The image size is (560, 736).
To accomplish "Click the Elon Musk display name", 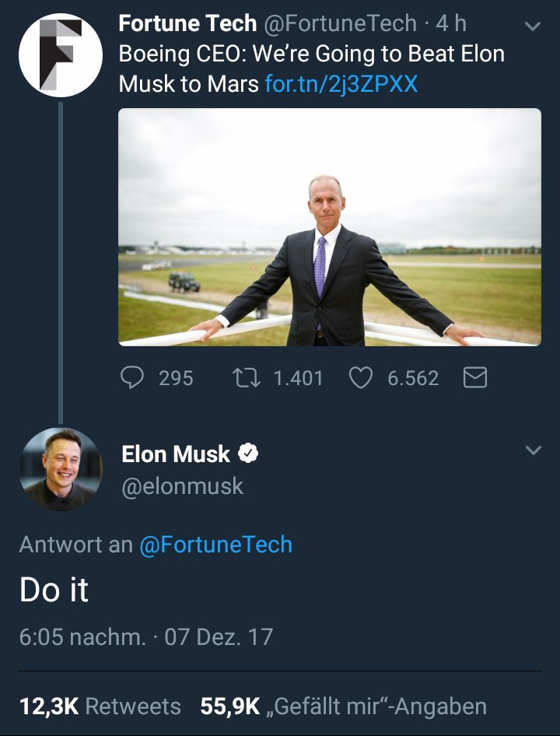I will 176,454.
